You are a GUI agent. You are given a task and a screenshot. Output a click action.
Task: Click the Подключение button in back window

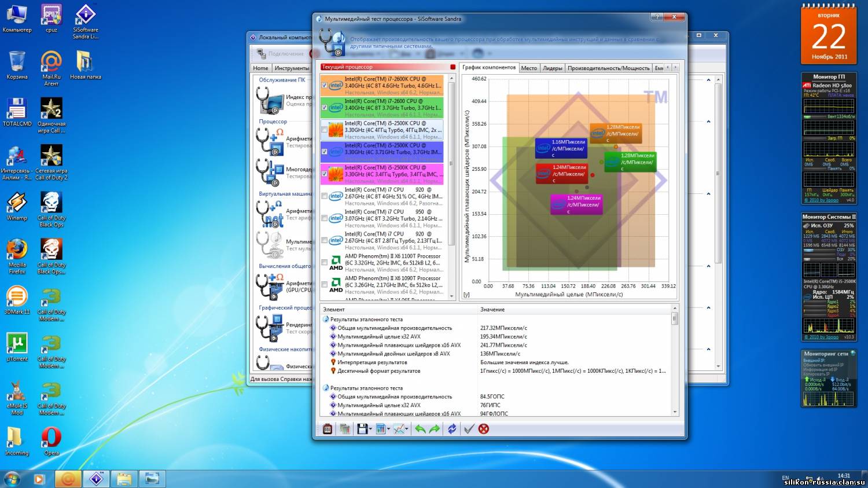coord(281,54)
